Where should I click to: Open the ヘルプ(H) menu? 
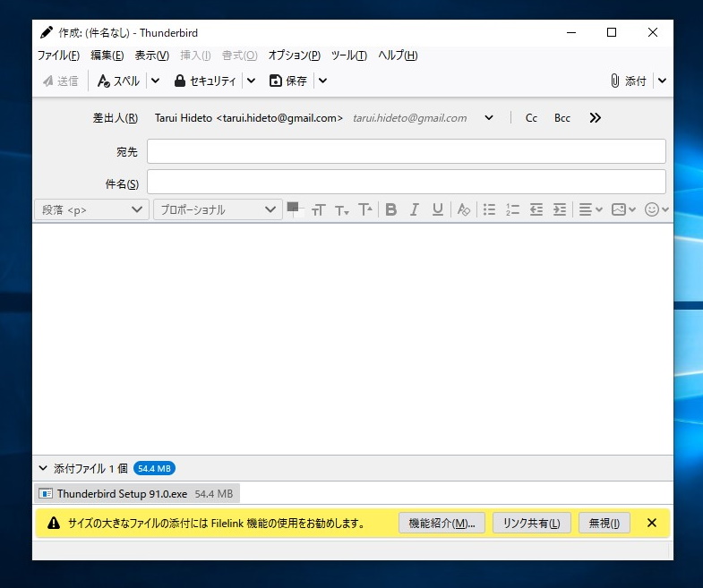[x=398, y=55]
